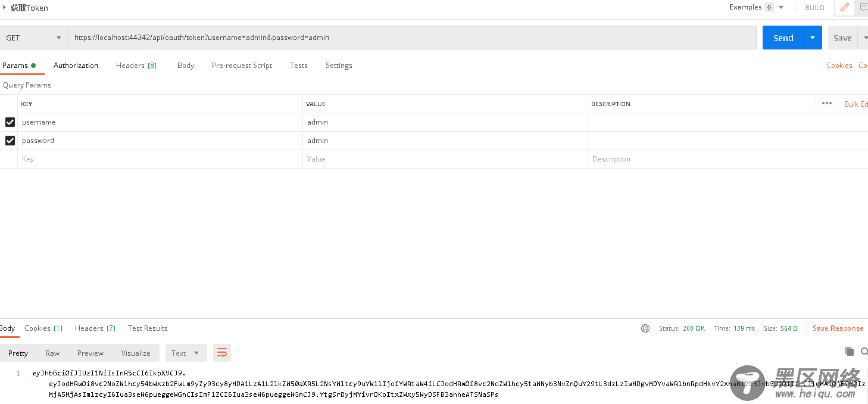Open the Examples dropdown arrow

pyautogui.click(x=781, y=8)
